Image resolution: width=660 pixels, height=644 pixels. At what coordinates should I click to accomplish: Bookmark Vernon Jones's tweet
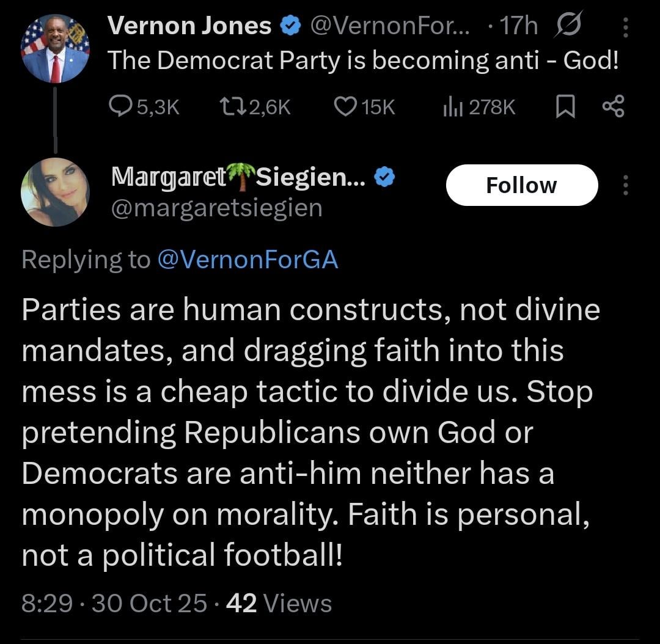[x=565, y=108]
